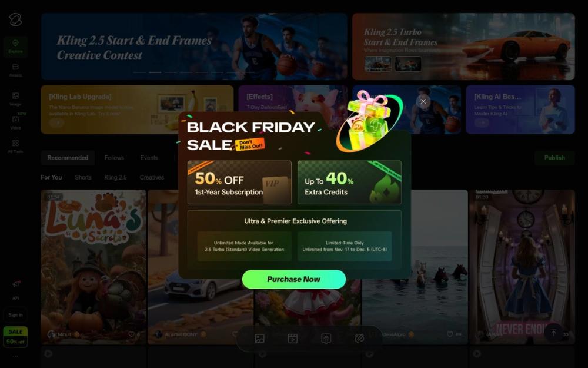Open the Assets folder icon
Screen dimensions: 588x368
tap(15, 70)
